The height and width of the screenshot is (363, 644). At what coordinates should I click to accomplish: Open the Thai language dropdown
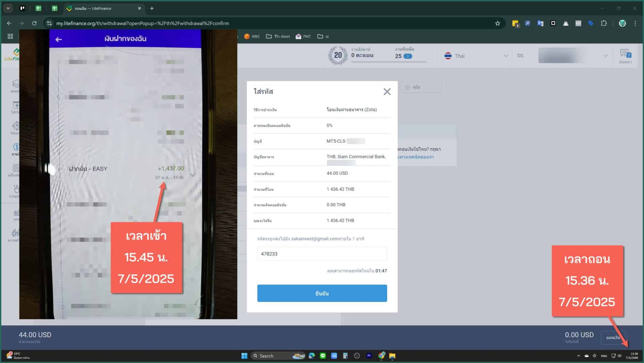(x=476, y=56)
